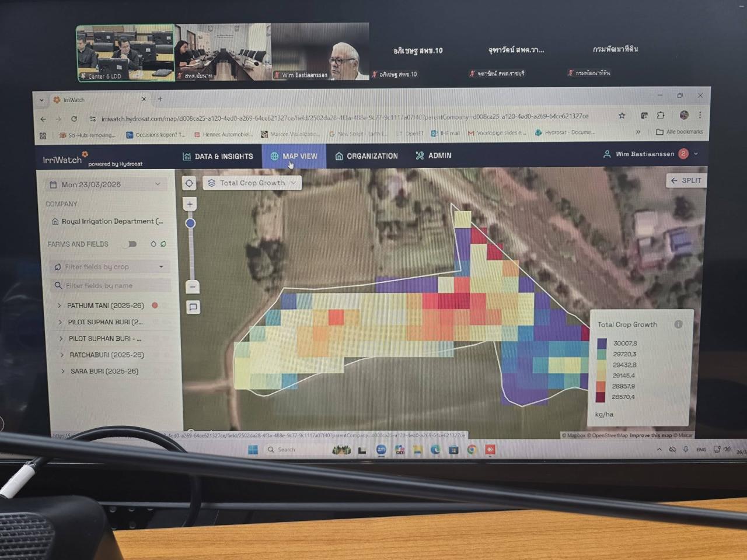The image size is (747, 560).
Task: Switch to the Data & Insights tab
Action: 218,156
